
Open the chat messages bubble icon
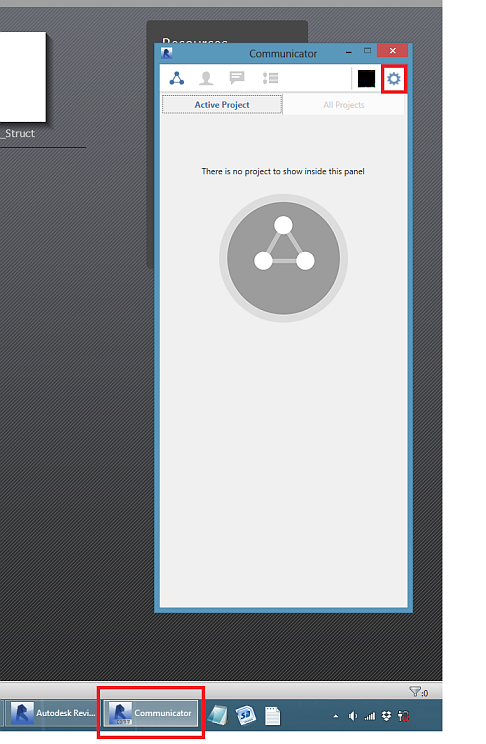point(236,77)
